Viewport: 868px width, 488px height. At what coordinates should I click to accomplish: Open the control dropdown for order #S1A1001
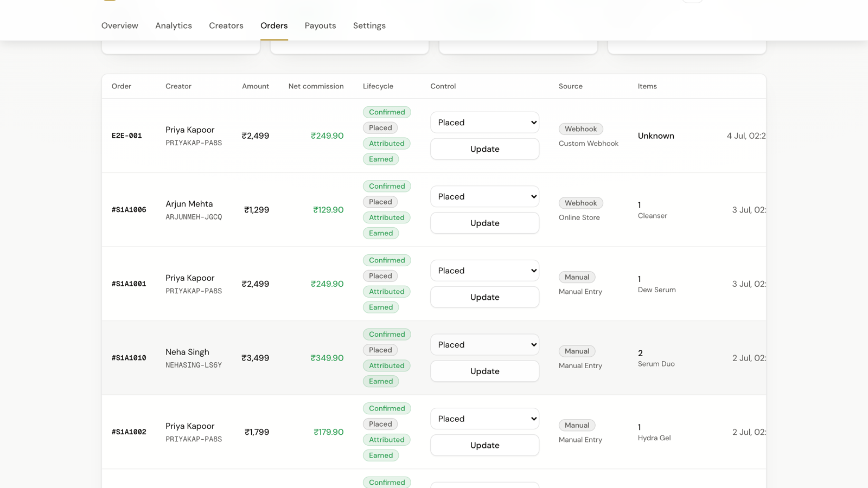click(x=485, y=271)
